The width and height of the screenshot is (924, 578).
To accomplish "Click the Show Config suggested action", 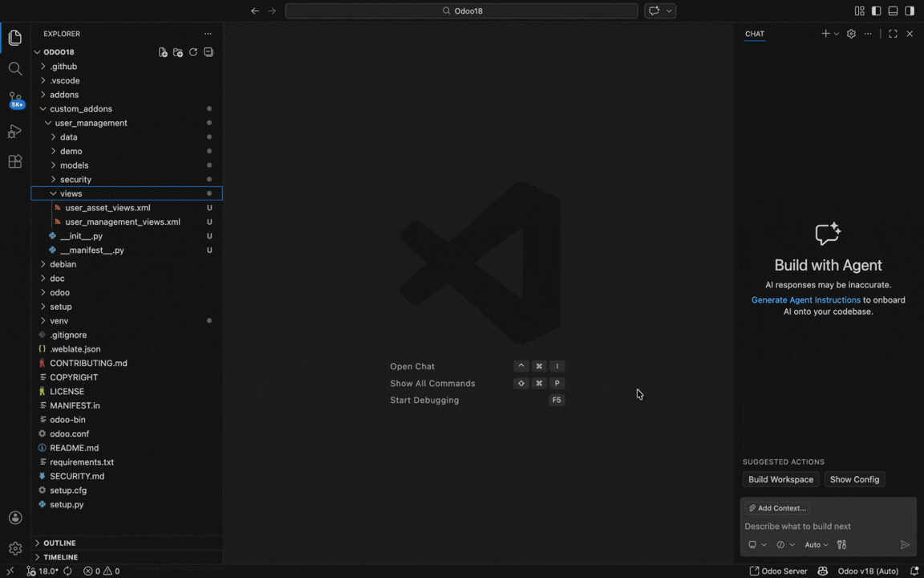I will [854, 479].
